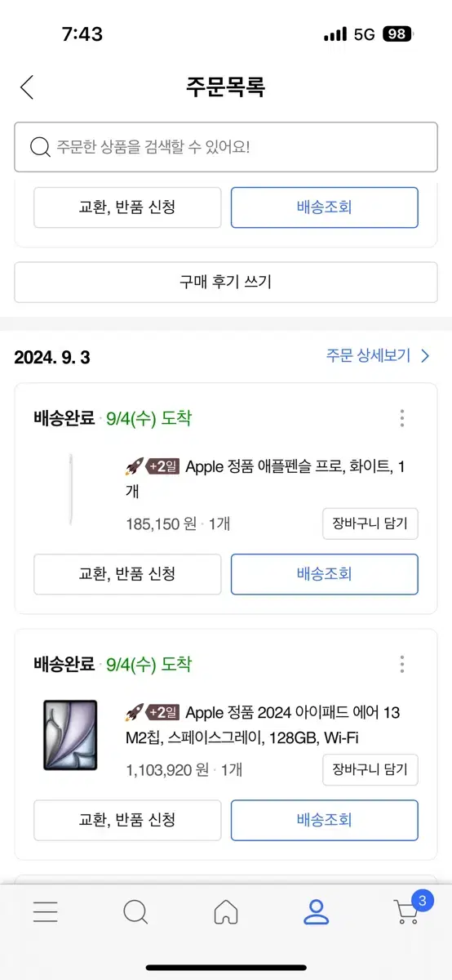Tap 교환, 반품 신청 for iPad Air 13
Screen dimensions: 452x980
(127, 820)
